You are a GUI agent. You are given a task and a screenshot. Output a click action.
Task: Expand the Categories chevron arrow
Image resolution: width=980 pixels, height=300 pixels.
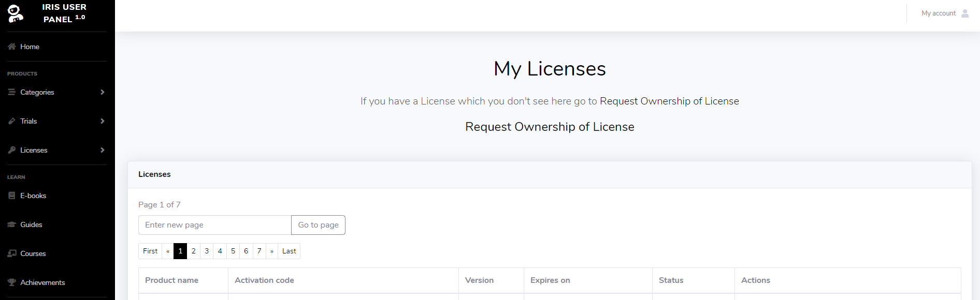pos(103,92)
